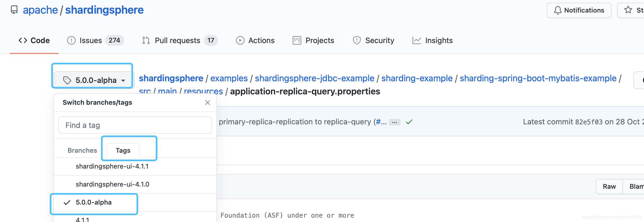Click the Pull requests merge icon

pyautogui.click(x=146, y=40)
